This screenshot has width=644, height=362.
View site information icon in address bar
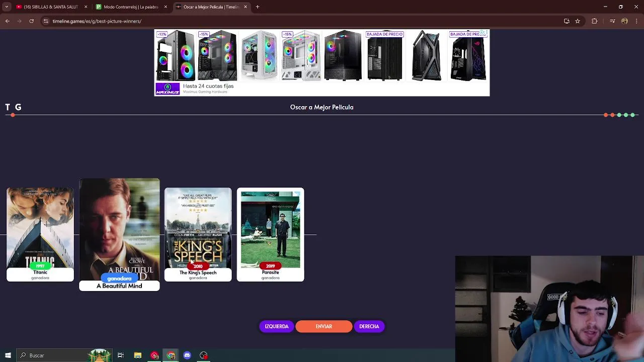(46, 21)
